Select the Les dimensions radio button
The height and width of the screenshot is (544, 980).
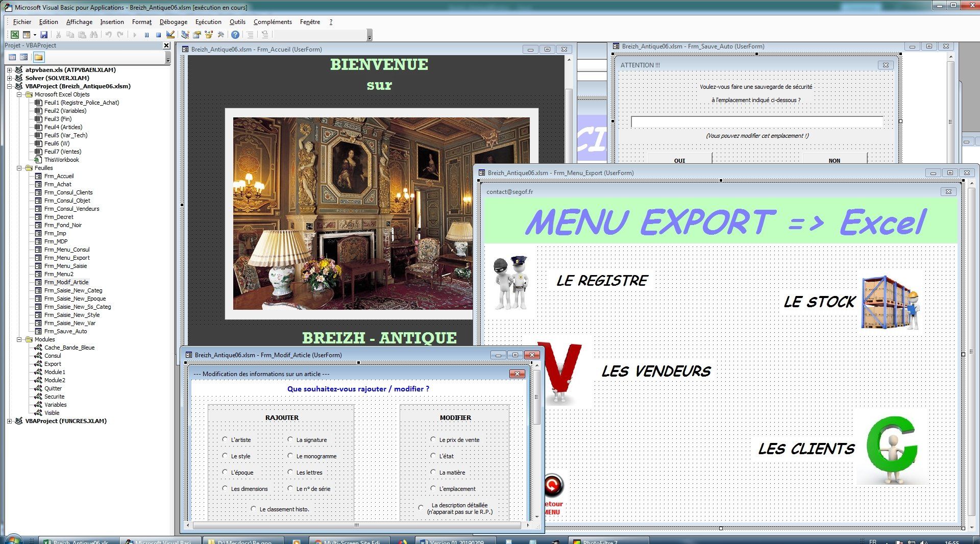[x=225, y=488]
